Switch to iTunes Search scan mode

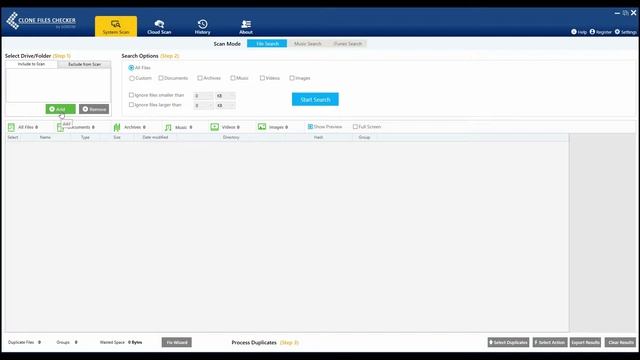pos(347,44)
